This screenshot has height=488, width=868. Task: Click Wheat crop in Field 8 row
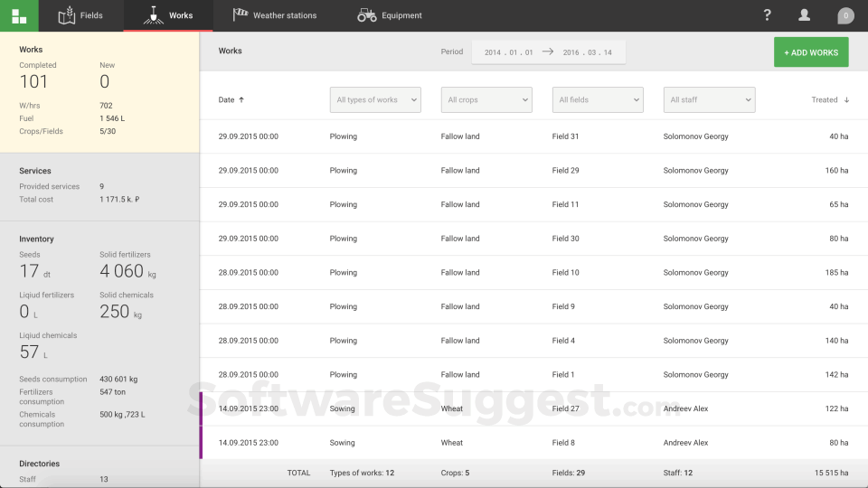pos(452,443)
